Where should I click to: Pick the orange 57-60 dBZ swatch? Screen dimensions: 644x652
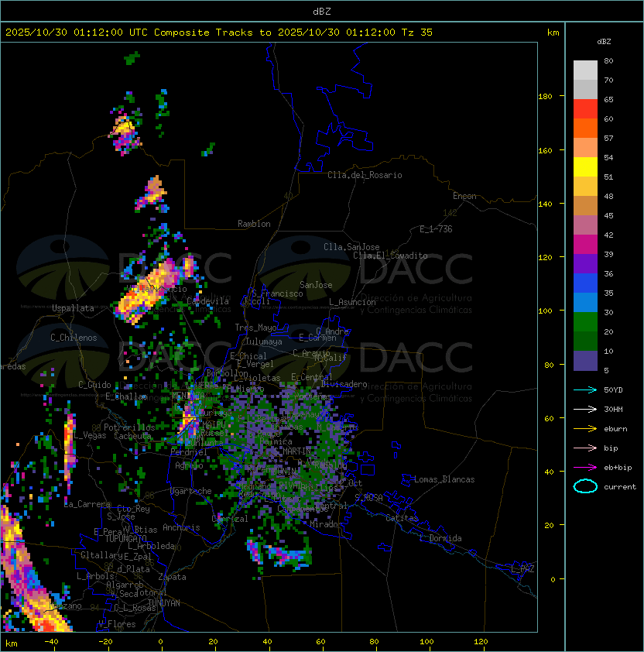[x=585, y=128]
